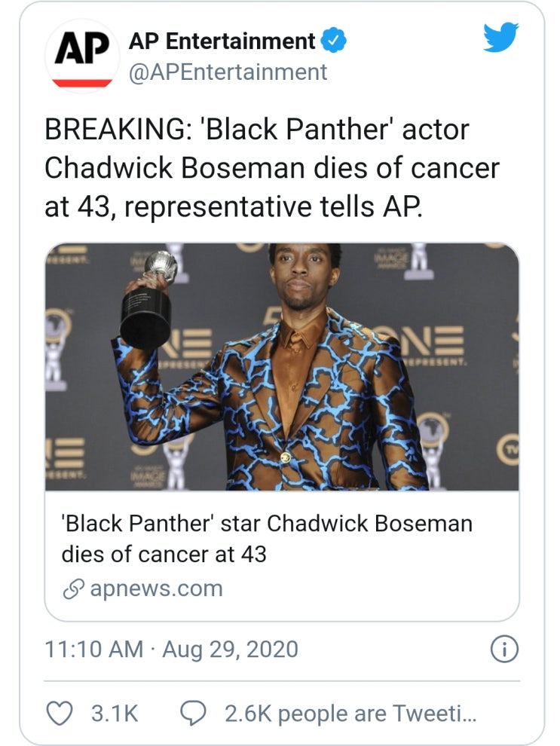
Task: Click the blue verified checkmark badge
Action: (334, 41)
